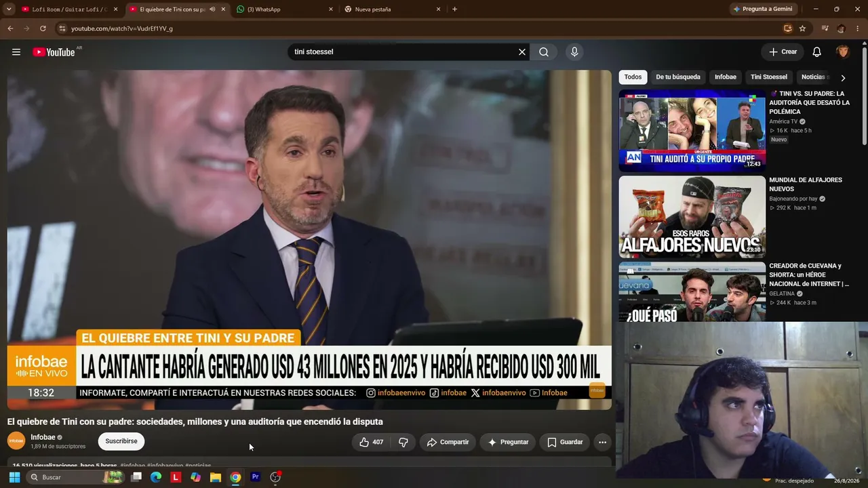Click the Preguntar button
This screenshot has height=488, width=868.
point(508,442)
